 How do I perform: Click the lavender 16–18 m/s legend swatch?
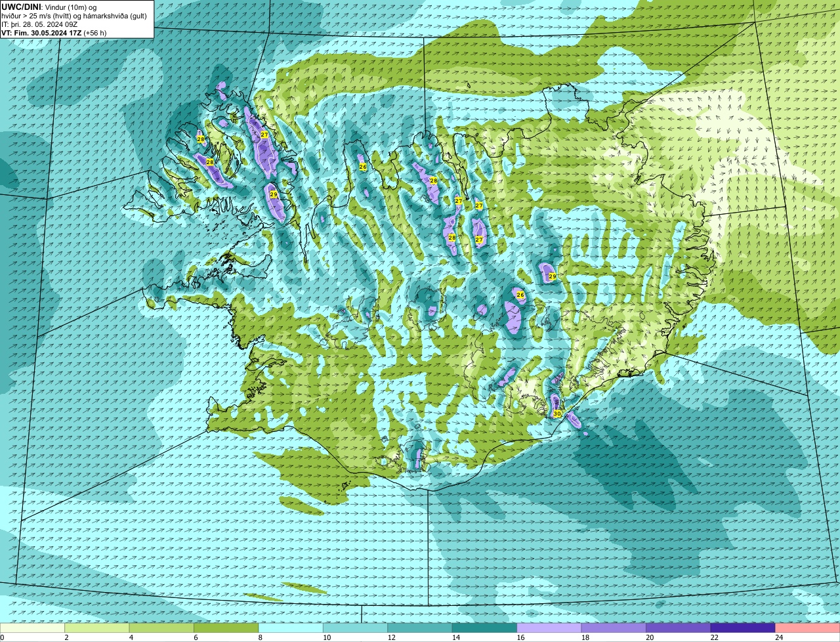pyautogui.click(x=549, y=628)
